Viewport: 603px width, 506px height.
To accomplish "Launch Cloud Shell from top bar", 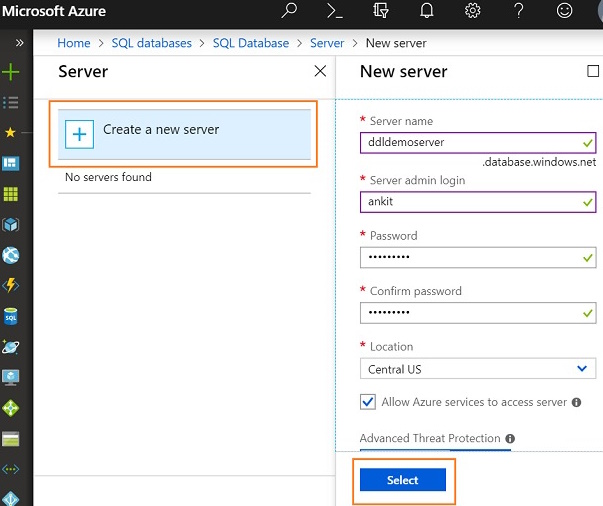I will tap(335, 11).
